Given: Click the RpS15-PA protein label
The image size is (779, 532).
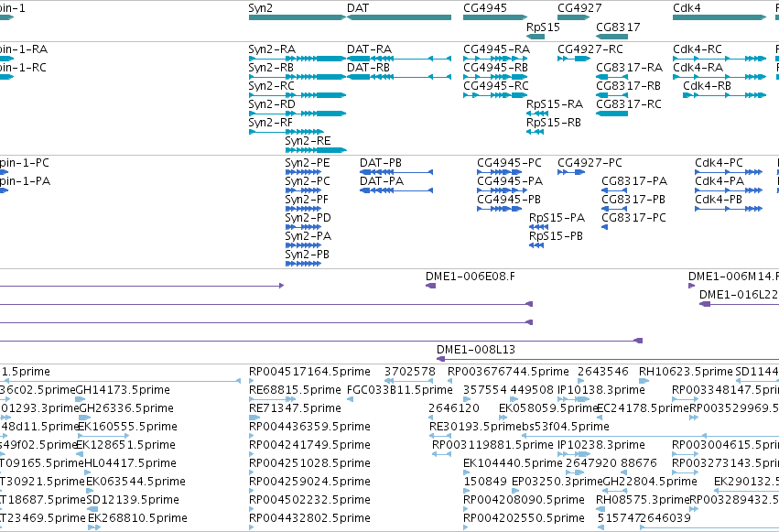Looking at the screenshot, I should point(557,219).
